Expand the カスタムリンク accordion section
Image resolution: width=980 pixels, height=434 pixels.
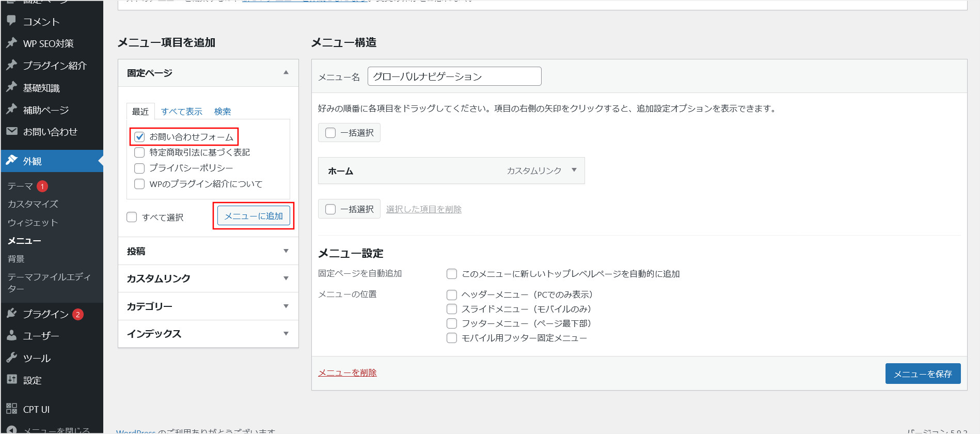(286, 278)
